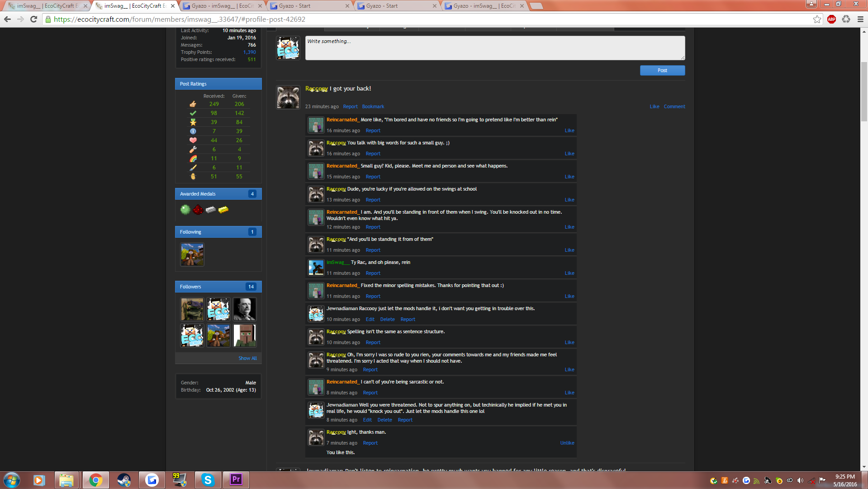Delete the 'let the mods handle it' comment
The height and width of the screenshot is (489, 868).
click(x=387, y=319)
